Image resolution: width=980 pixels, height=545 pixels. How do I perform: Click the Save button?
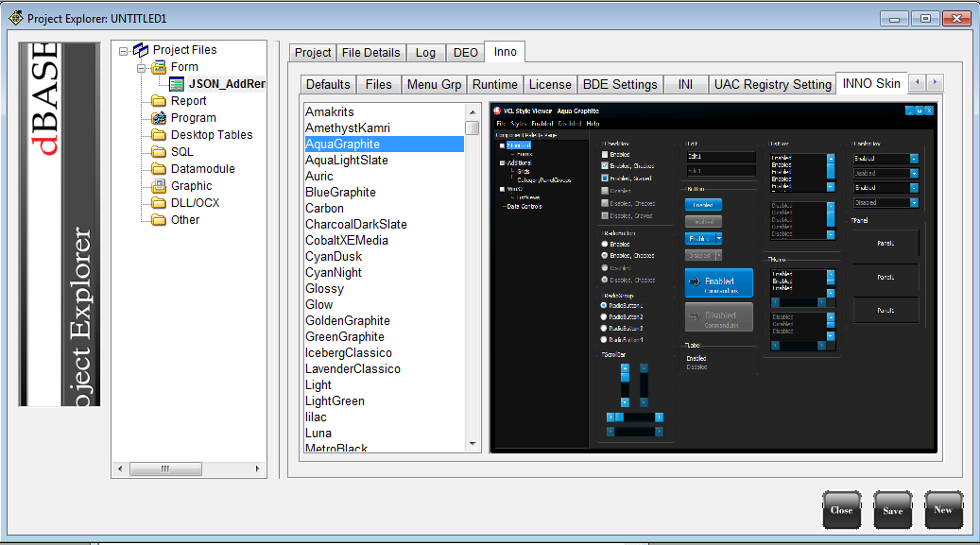pyautogui.click(x=892, y=510)
